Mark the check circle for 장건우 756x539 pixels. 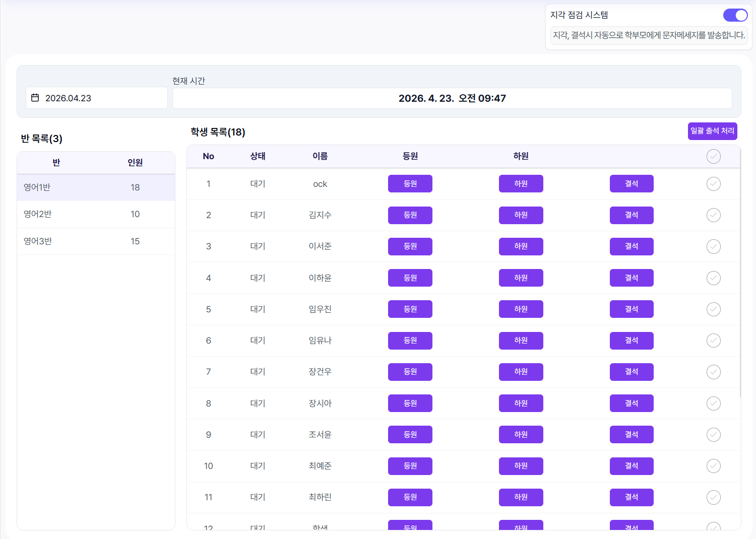click(x=713, y=372)
